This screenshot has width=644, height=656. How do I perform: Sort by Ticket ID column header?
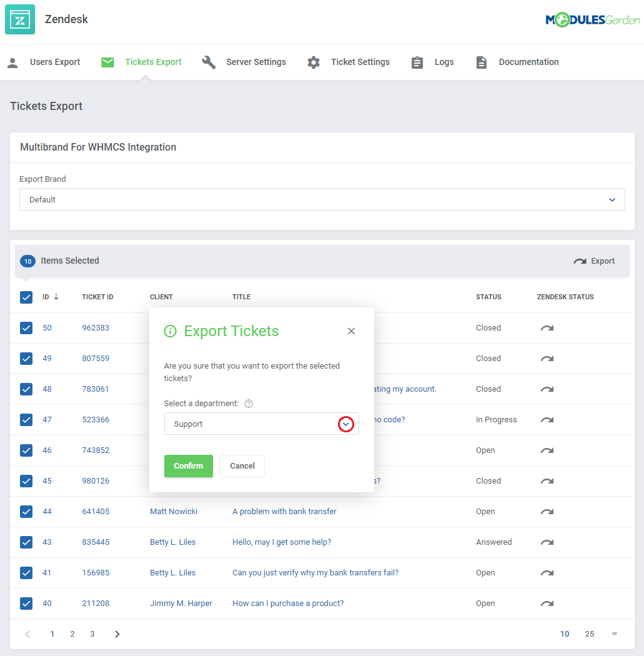(x=97, y=297)
